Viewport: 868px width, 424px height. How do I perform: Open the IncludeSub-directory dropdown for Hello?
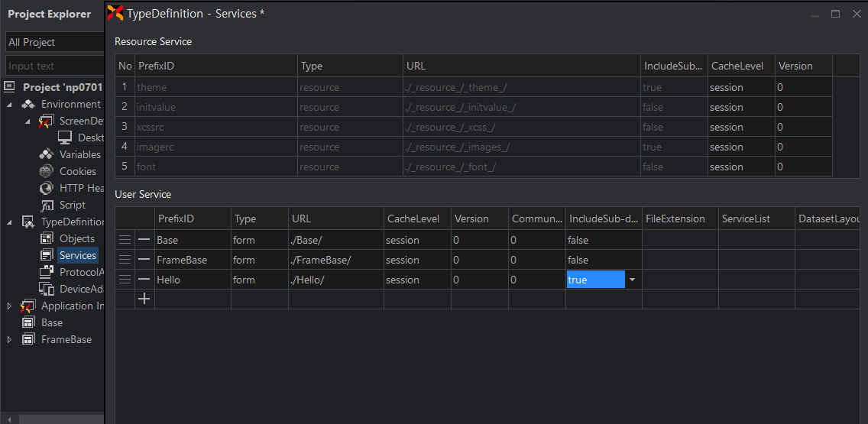pos(632,280)
